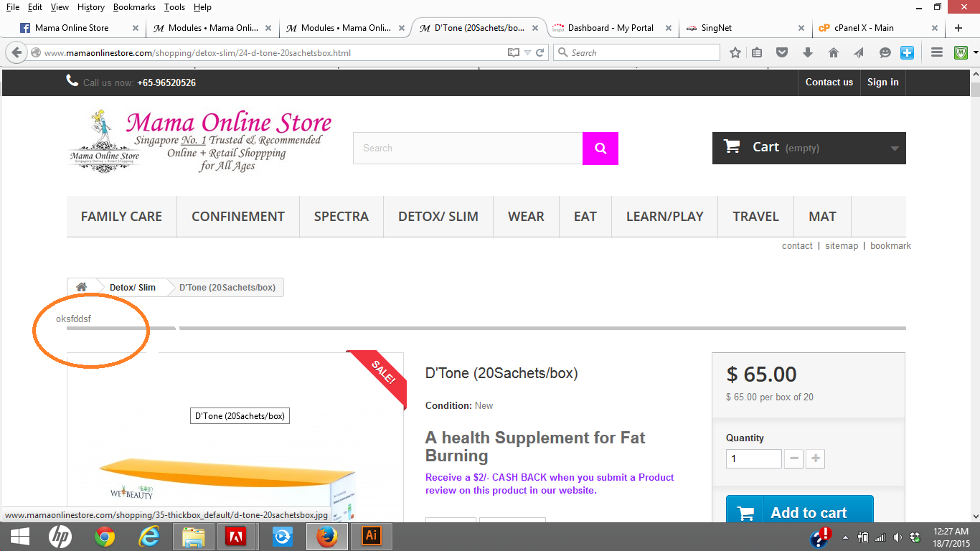Click the magenta site search magnifier button
The height and width of the screenshot is (551, 980).
(x=600, y=149)
